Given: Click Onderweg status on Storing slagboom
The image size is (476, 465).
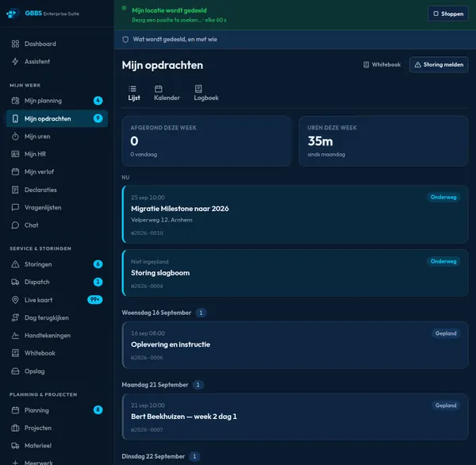Looking at the screenshot, I should (443, 261).
